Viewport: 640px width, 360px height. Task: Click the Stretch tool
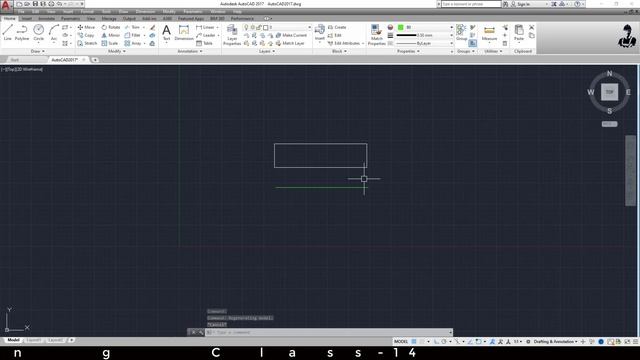point(87,43)
